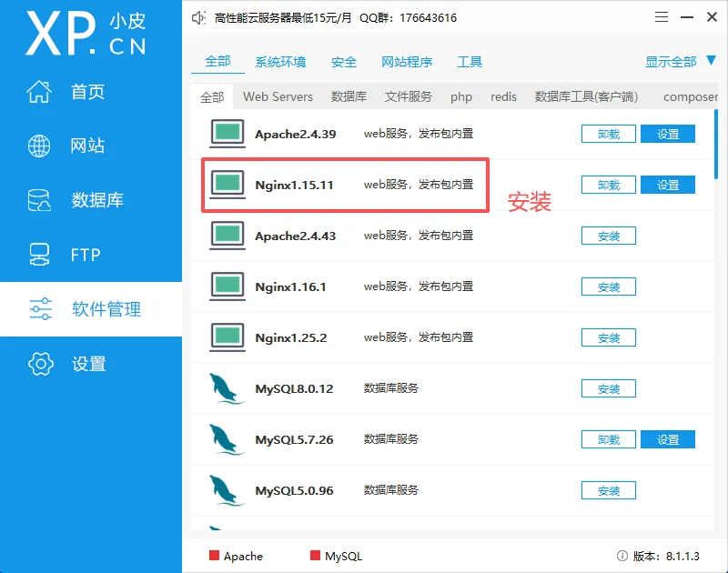728x573 pixels.
Task: Select the composer sub-tab
Action: pyautogui.click(x=690, y=97)
